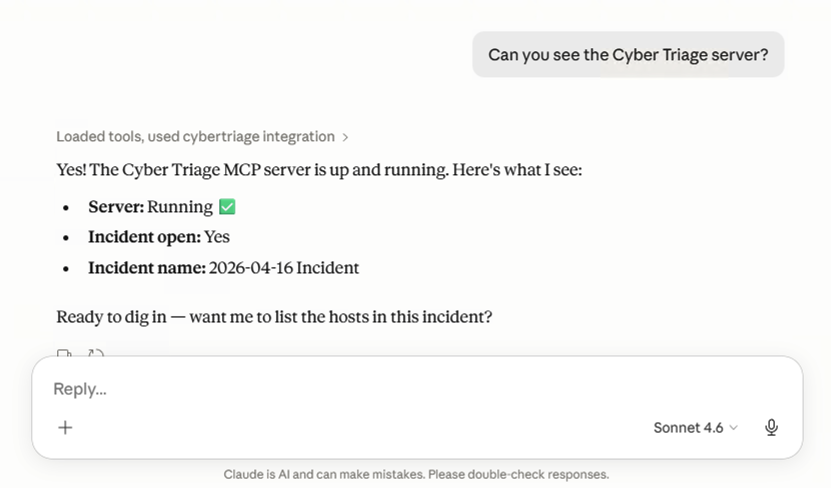This screenshot has width=831, height=489.
Task: Click the "Ready to dig in" closing sentence
Action: 274,317
